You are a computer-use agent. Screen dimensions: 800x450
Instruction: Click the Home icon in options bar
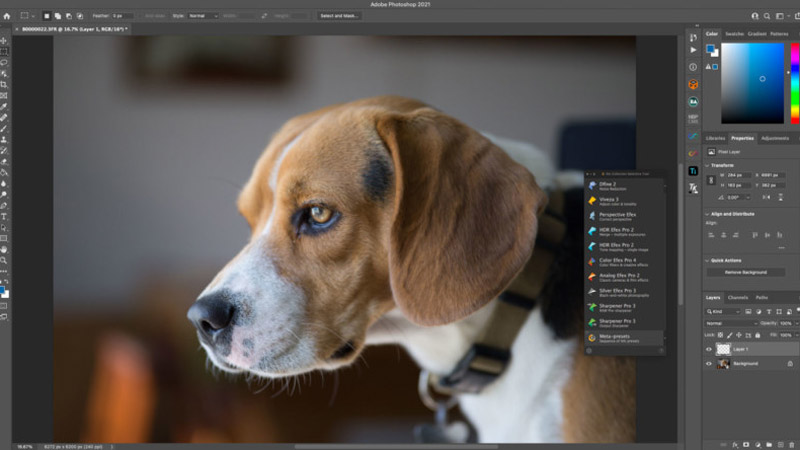click(6, 16)
